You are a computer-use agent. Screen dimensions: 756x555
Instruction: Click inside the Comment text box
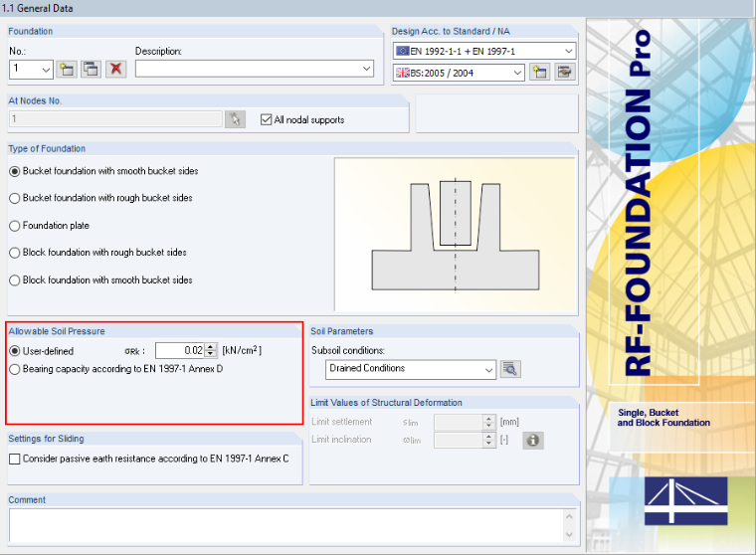(287, 525)
